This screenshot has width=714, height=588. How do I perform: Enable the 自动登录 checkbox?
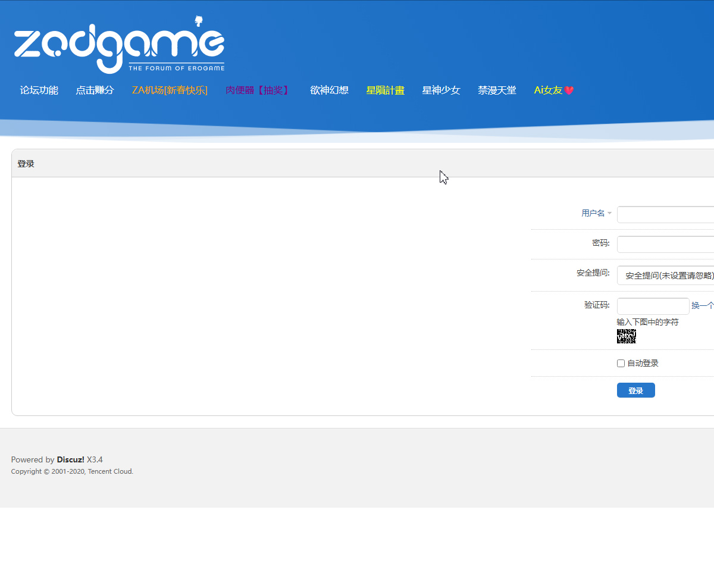point(621,364)
